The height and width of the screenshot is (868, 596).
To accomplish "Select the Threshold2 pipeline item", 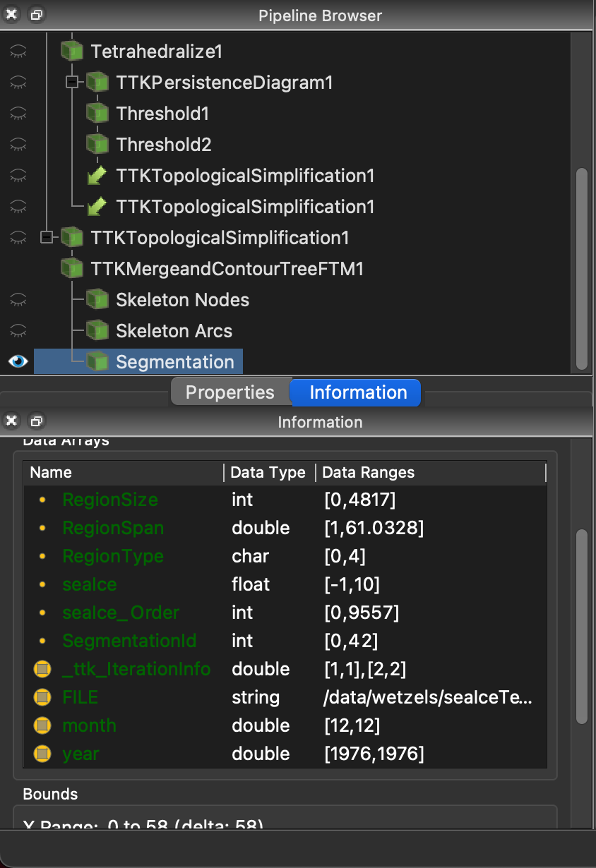I will pos(163,144).
